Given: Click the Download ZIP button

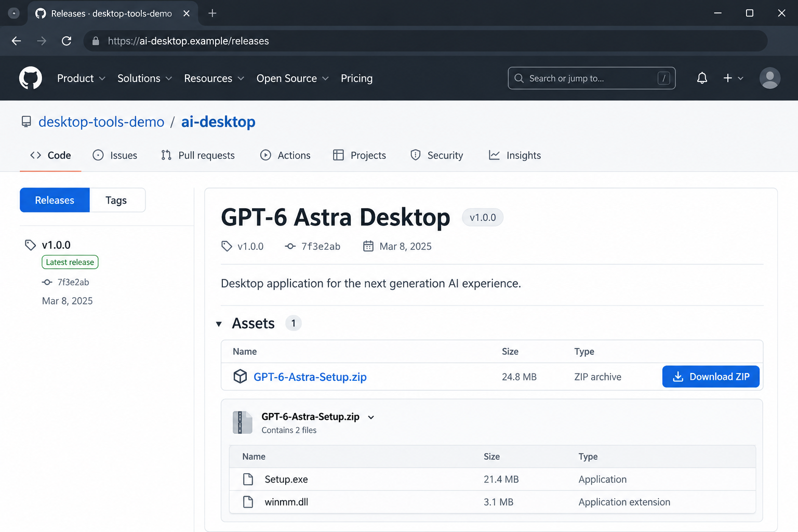Looking at the screenshot, I should coord(711,377).
